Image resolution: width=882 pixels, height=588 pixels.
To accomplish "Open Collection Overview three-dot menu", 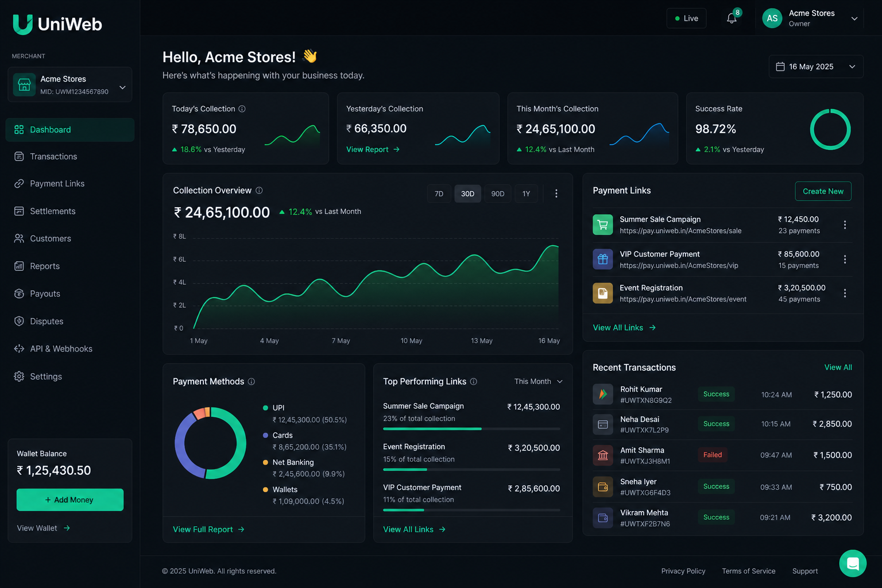I will click(556, 194).
